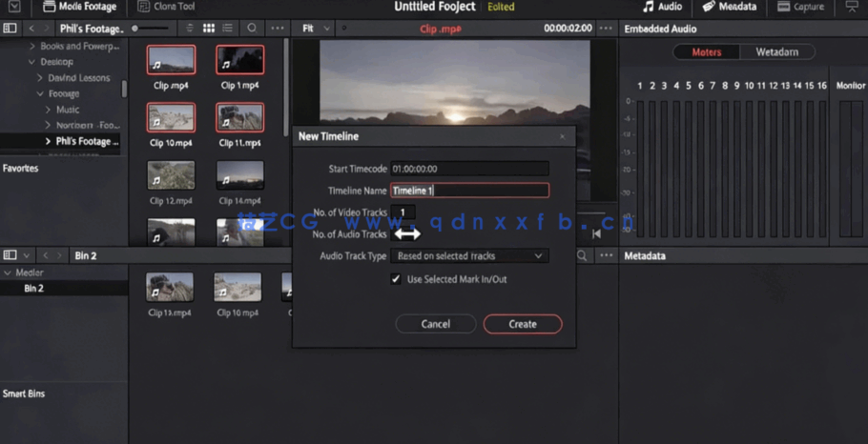Viewport: 868px width, 444px height.
Task: Open search in media storage browser
Action: coord(252,29)
